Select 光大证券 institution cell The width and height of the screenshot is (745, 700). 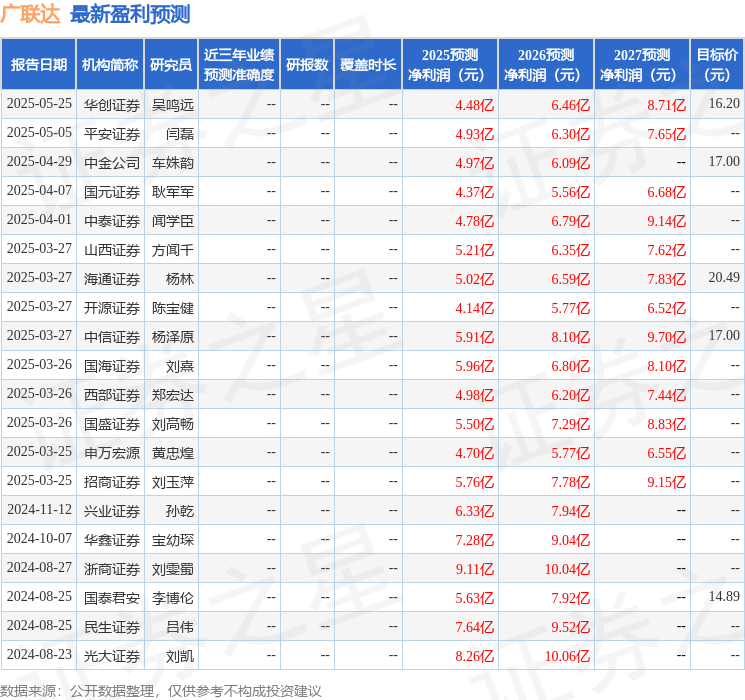112,656
